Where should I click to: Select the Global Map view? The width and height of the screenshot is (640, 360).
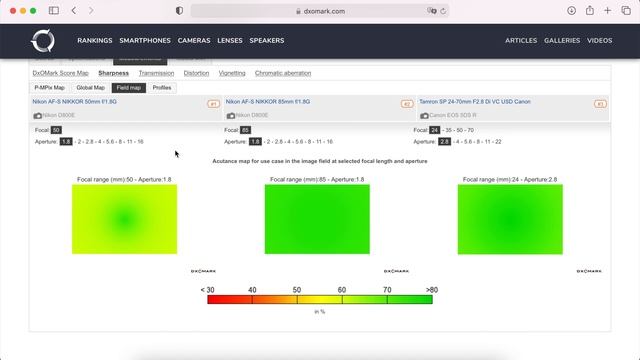tap(91, 88)
